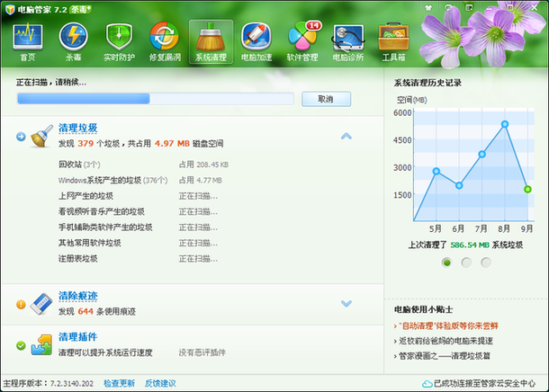The height and width of the screenshot is (392, 549).
Task: Open the 电脑诊所 clinic icon
Action: tap(348, 40)
